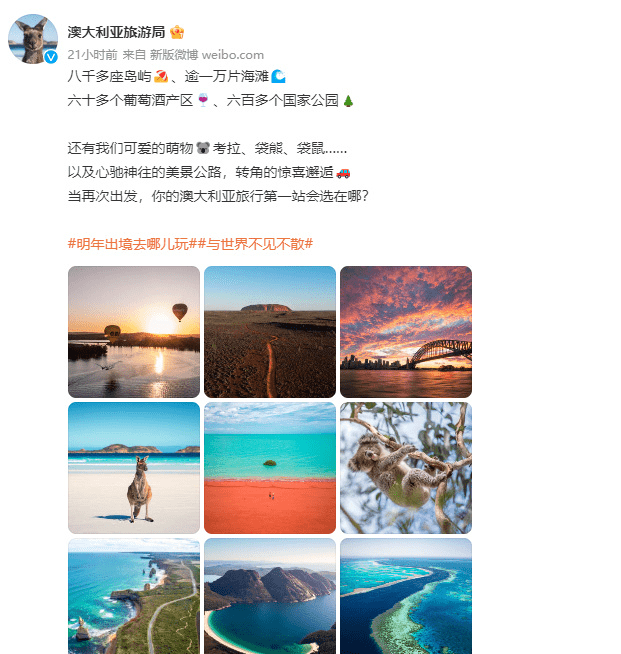View the kangaroo on beach photo
The image size is (621, 654).
click(134, 468)
